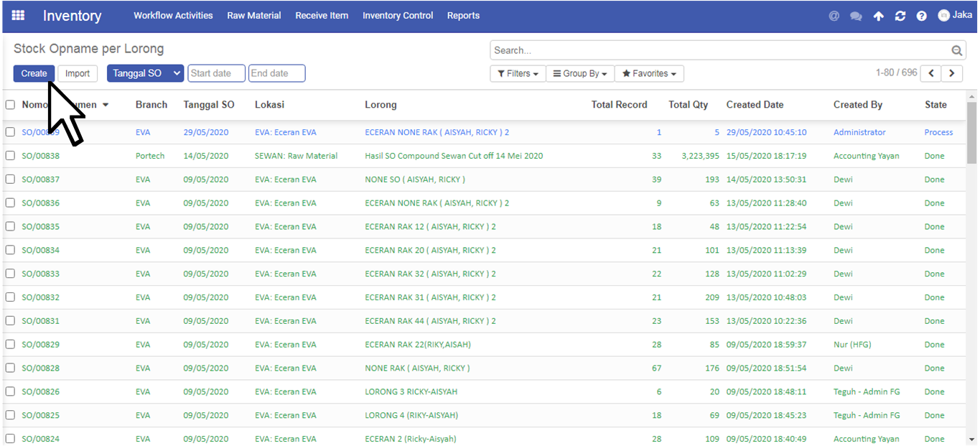
Task: Click the Import button
Action: [78, 73]
